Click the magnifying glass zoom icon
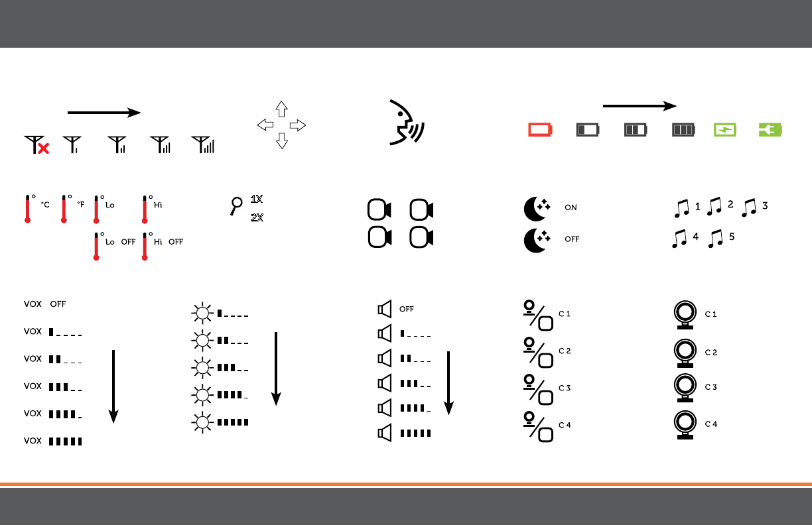The image size is (812, 525). tap(237, 205)
